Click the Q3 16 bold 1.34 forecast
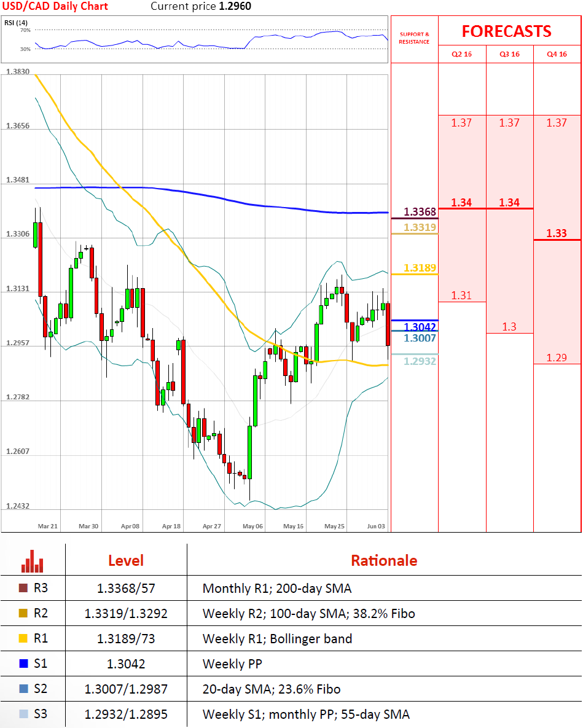The image size is (583, 728). 509,203
